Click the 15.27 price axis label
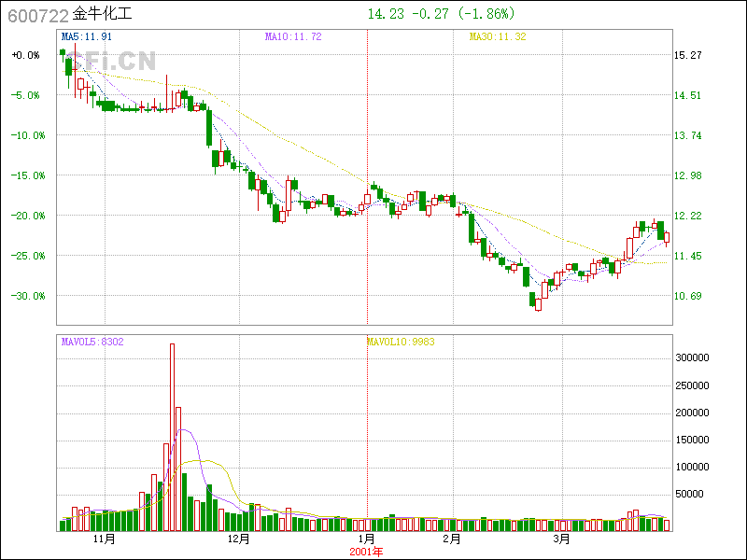Image resolution: width=747 pixels, height=560 pixels. tap(687, 55)
